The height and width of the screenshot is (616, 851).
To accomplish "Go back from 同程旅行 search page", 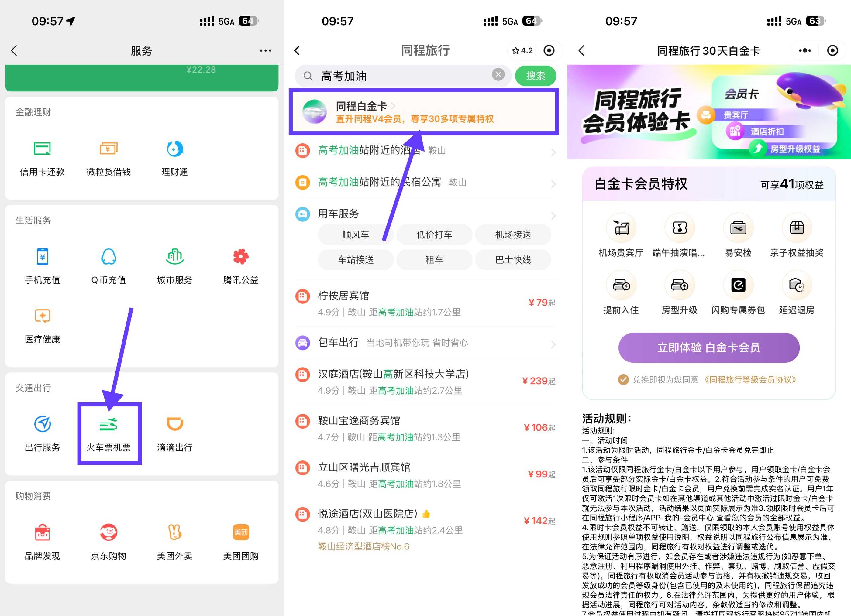I will [297, 51].
